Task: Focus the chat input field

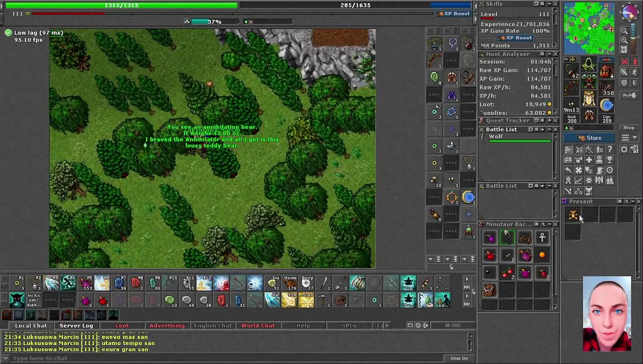Action: coord(227,358)
